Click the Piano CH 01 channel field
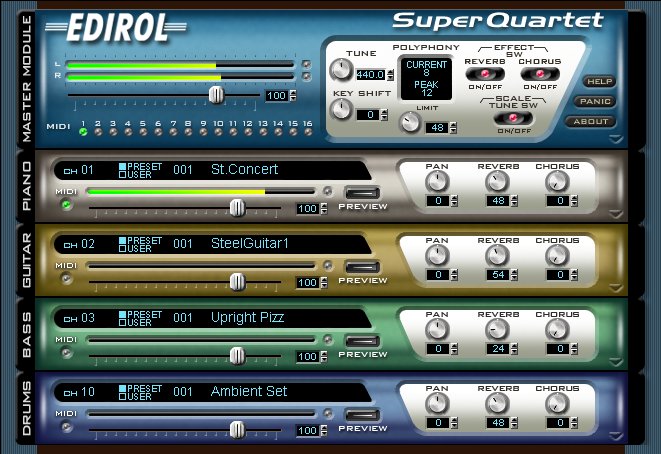This screenshot has width=661, height=454. point(78,170)
